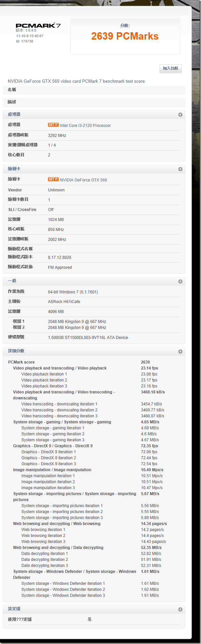Click the 3468.18 kB/s transcoding score

tap(153, 392)
